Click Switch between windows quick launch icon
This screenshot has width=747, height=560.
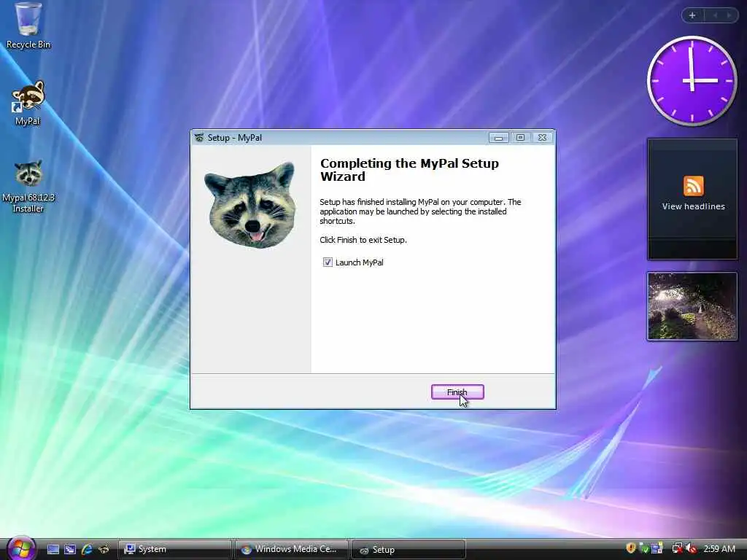(70, 550)
